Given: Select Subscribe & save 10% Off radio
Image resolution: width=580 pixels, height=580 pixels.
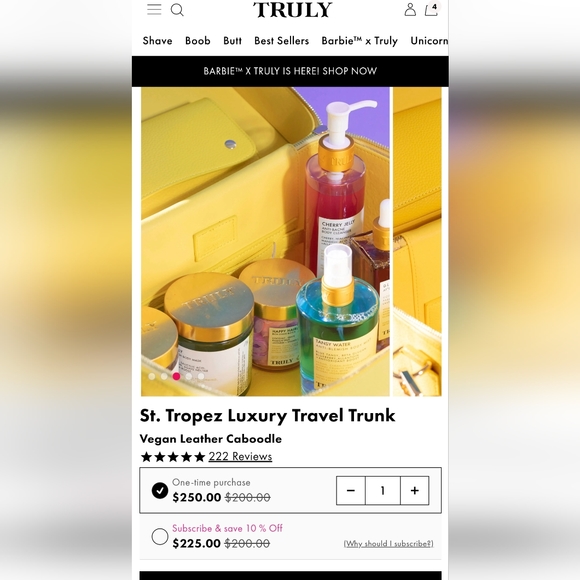Looking at the screenshot, I should pos(160,536).
